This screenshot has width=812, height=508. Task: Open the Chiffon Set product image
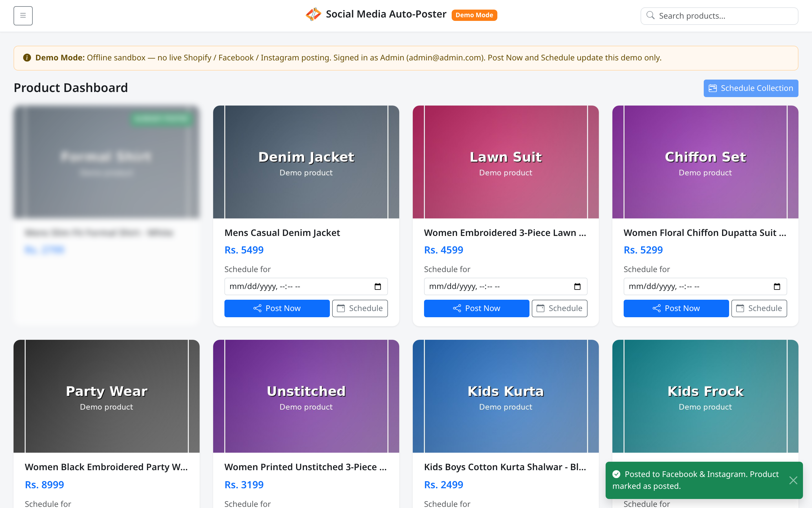705,162
